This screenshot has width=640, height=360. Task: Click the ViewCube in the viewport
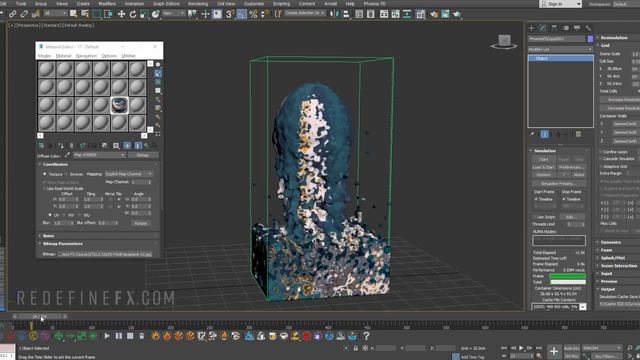(x=504, y=42)
